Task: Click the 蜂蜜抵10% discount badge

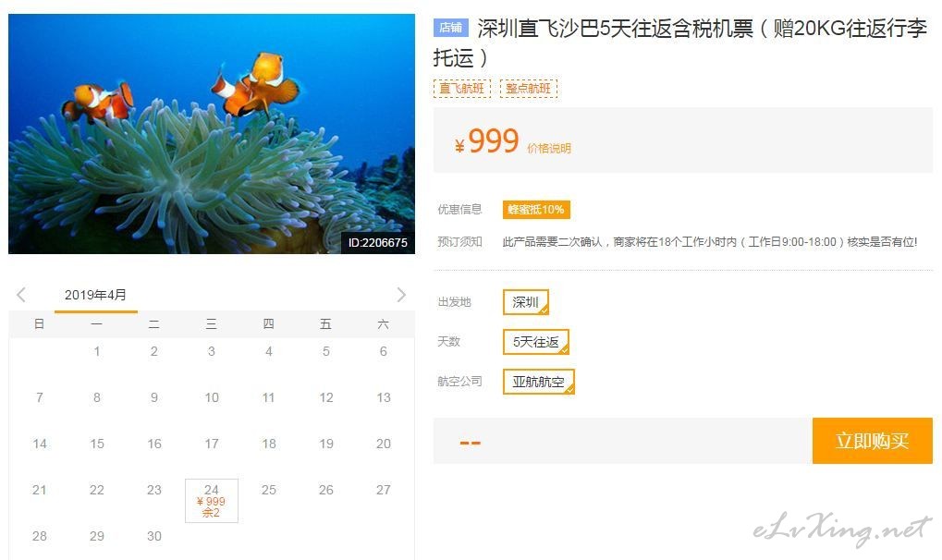Action: point(536,210)
